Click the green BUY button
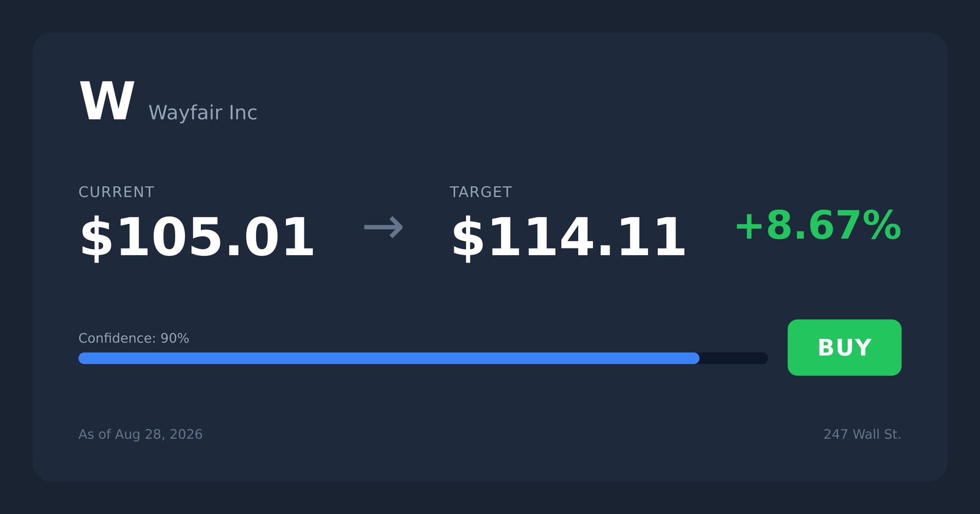Screen dimensions: 980x514 coord(844,348)
